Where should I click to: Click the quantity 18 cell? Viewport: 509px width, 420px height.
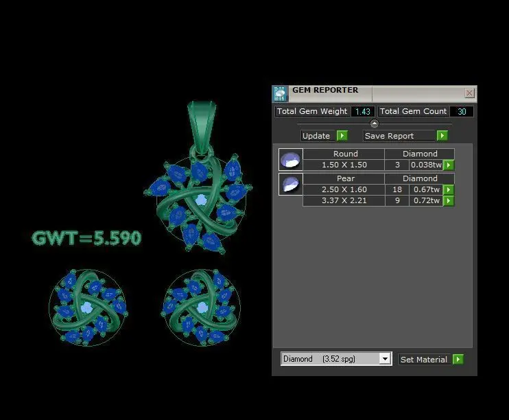(397, 189)
